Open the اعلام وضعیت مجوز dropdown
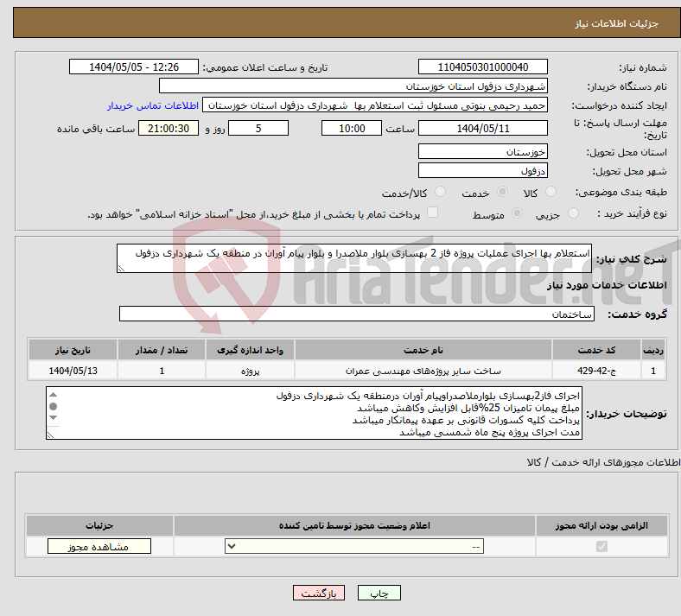 (x=354, y=547)
